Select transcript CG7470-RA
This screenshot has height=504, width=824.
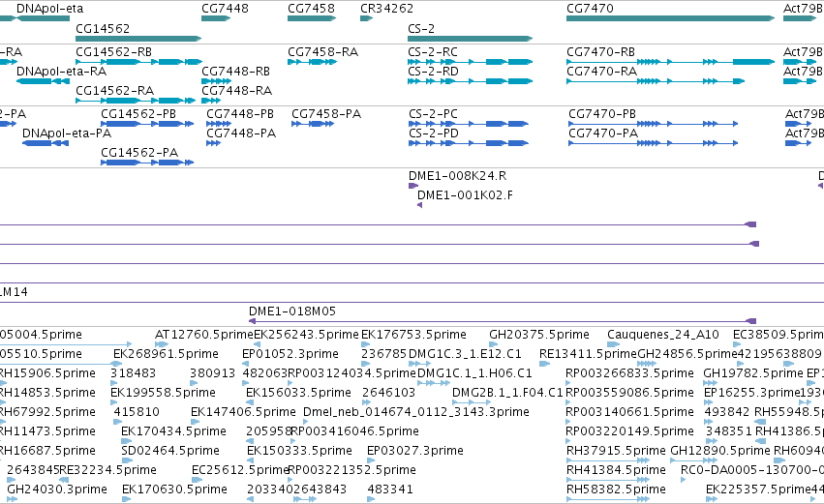point(656,81)
